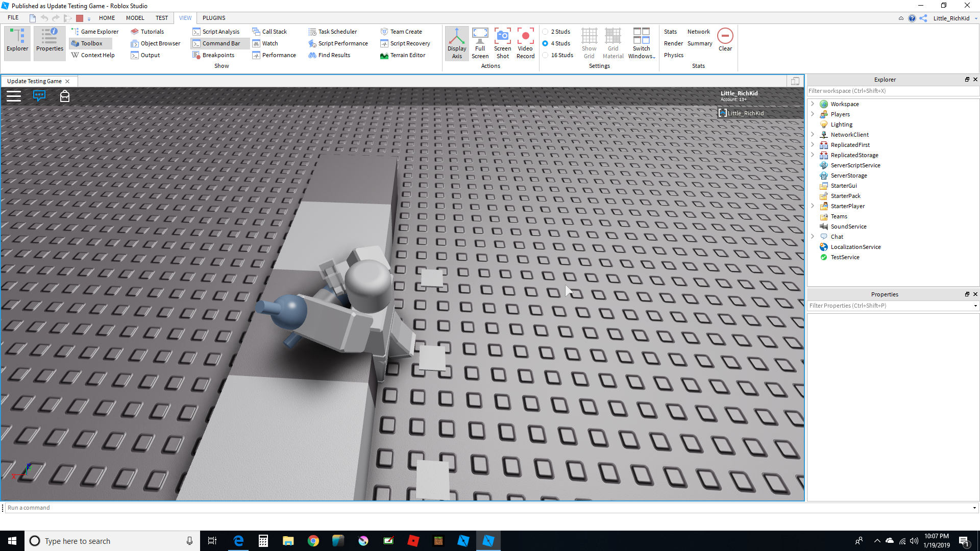Image resolution: width=980 pixels, height=551 pixels.
Task: Open the fill color swatch near FILE
Action: (x=80, y=17)
